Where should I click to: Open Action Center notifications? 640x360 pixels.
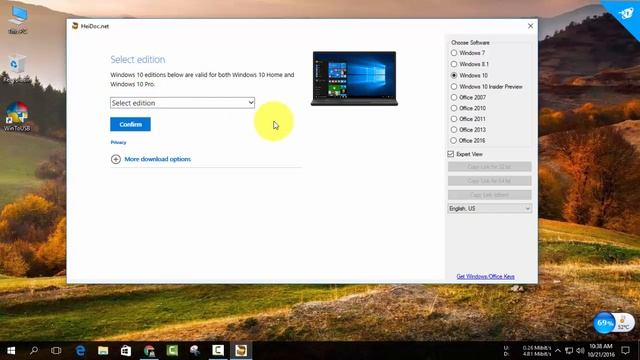[625, 350]
